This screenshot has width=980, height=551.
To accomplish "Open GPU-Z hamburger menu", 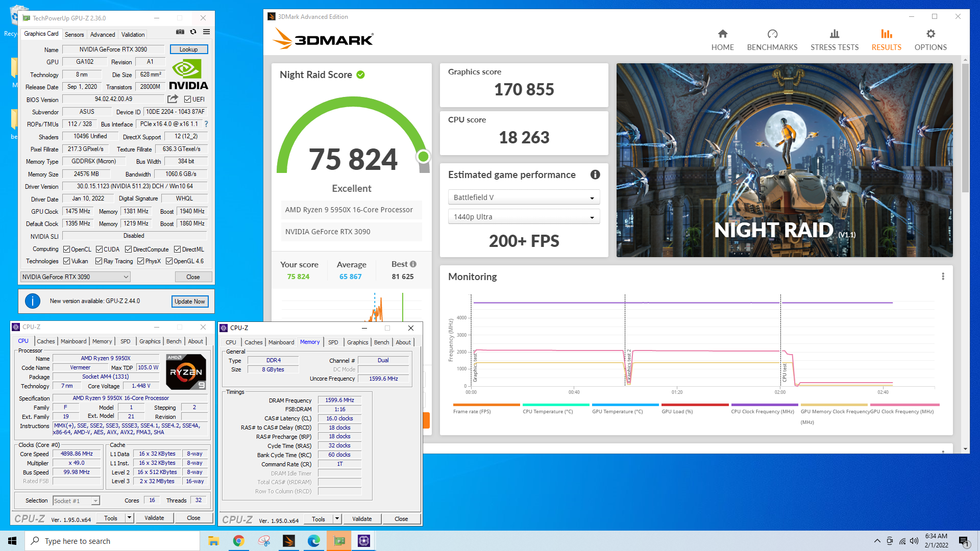I will click(x=206, y=32).
